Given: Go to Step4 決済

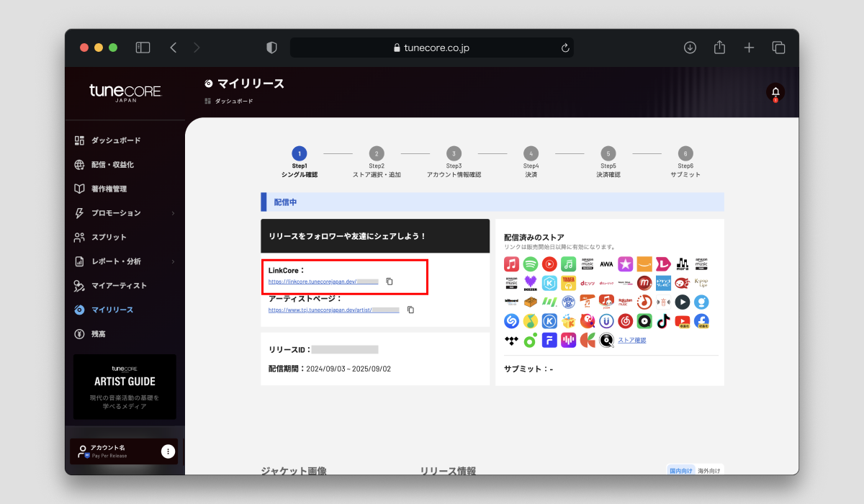Looking at the screenshot, I should [531, 161].
